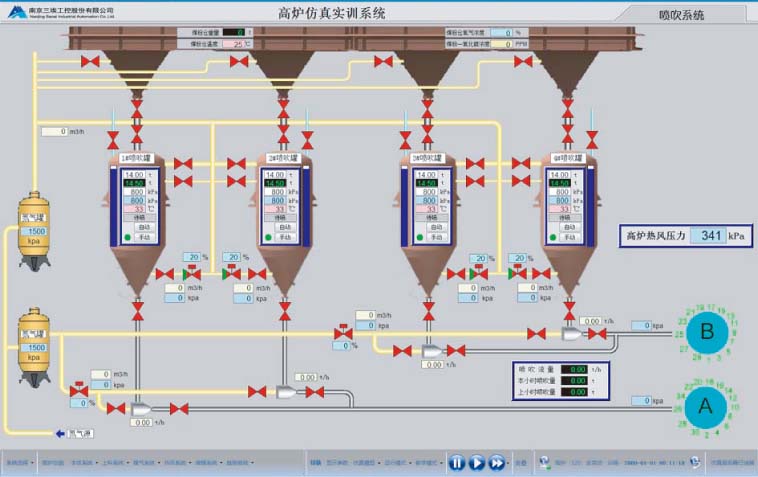
Task: Click the 停喷 button on 3# injection tank
Action: point(435,217)
